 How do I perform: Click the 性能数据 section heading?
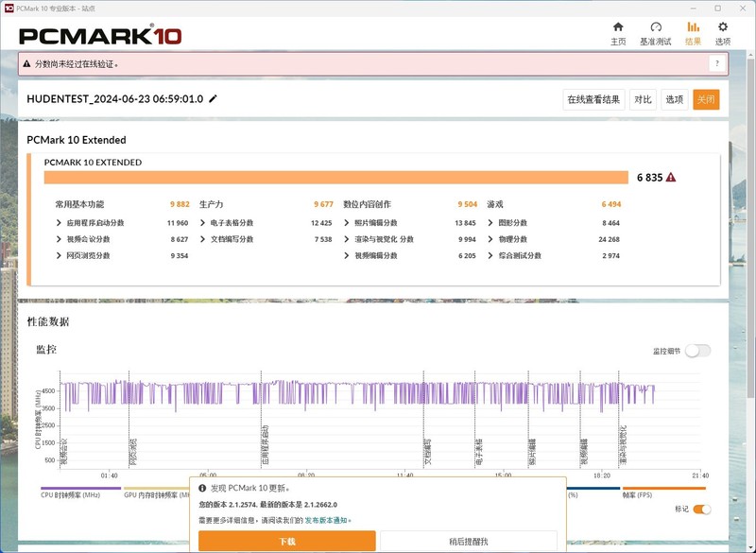tap(48, 321)
